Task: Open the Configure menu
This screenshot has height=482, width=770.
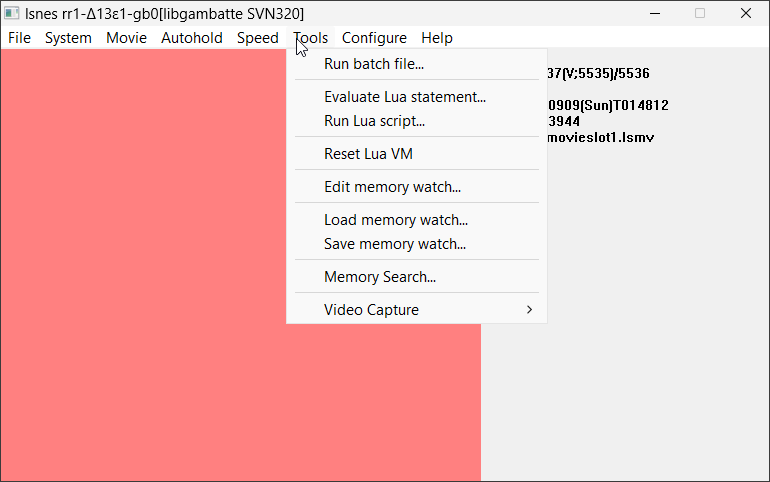Action: pyautogui.click(x=374, y=38)
